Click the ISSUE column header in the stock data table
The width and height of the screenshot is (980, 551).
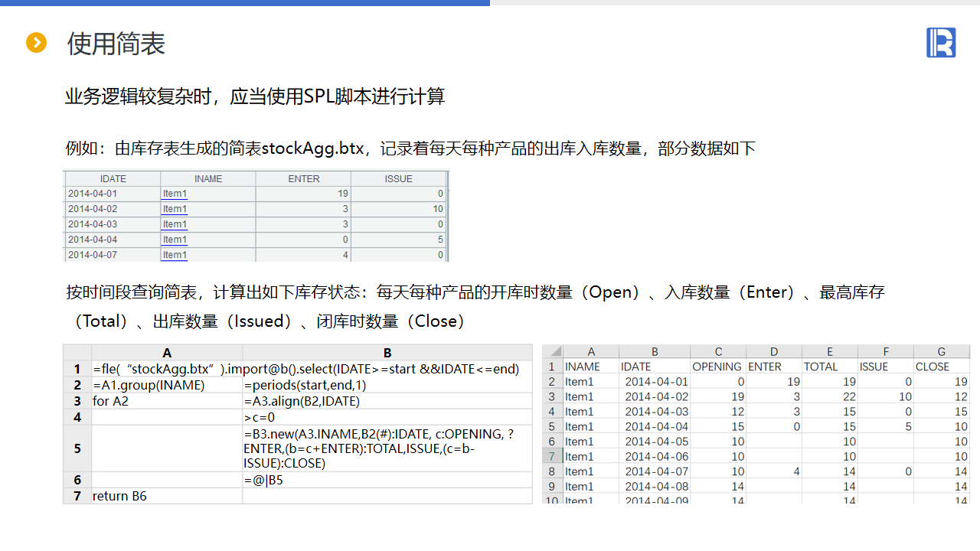[x=398, y=178]
